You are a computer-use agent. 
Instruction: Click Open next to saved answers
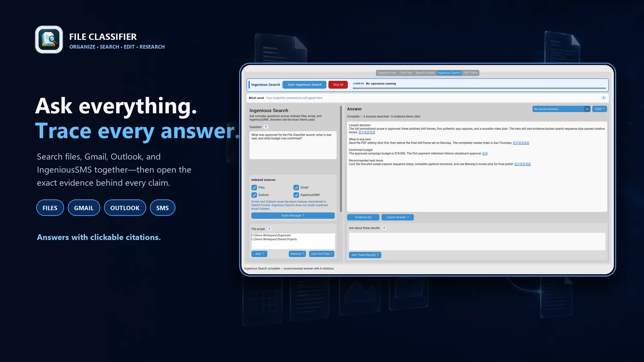pyautogui.click(x=600, y=109)
